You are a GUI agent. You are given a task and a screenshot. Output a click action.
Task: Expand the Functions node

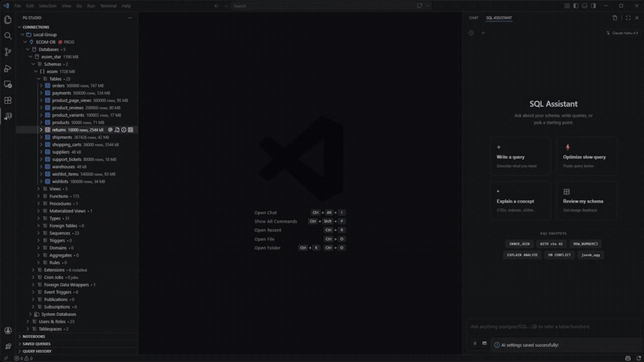[x=39, y=196]
